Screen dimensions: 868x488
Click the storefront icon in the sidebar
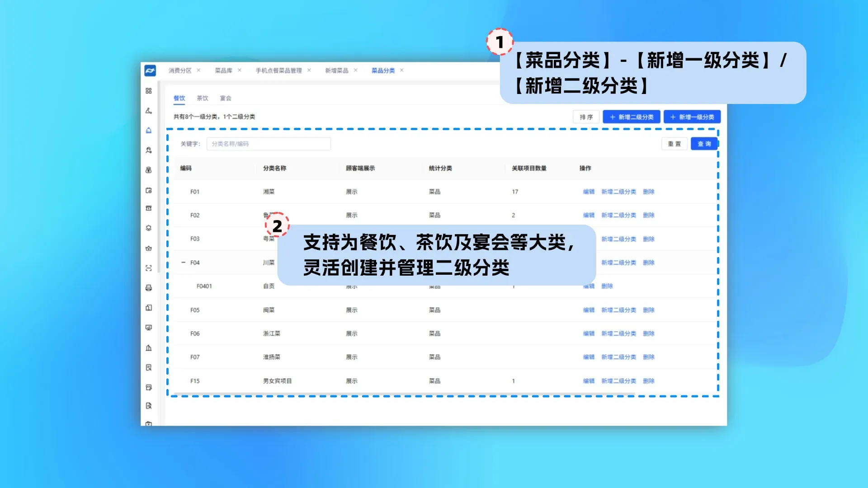point(149,208)
